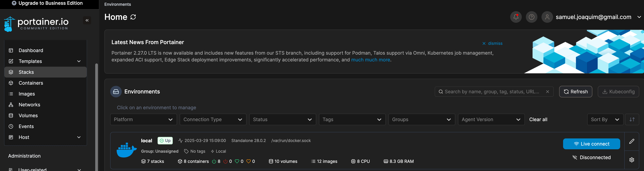This screenshot has width=644, height=171.
Task: Open the Sort By dropdown
Action: pos(605,119)
